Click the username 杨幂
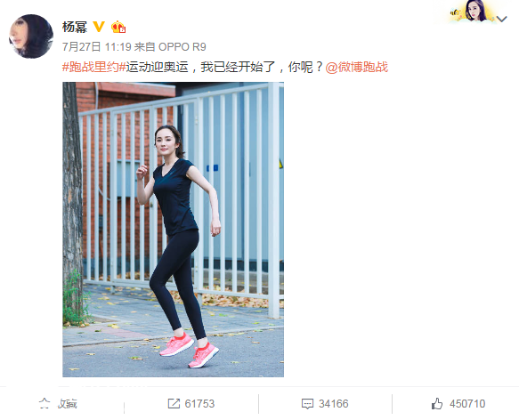 click(x=75, y=27)
